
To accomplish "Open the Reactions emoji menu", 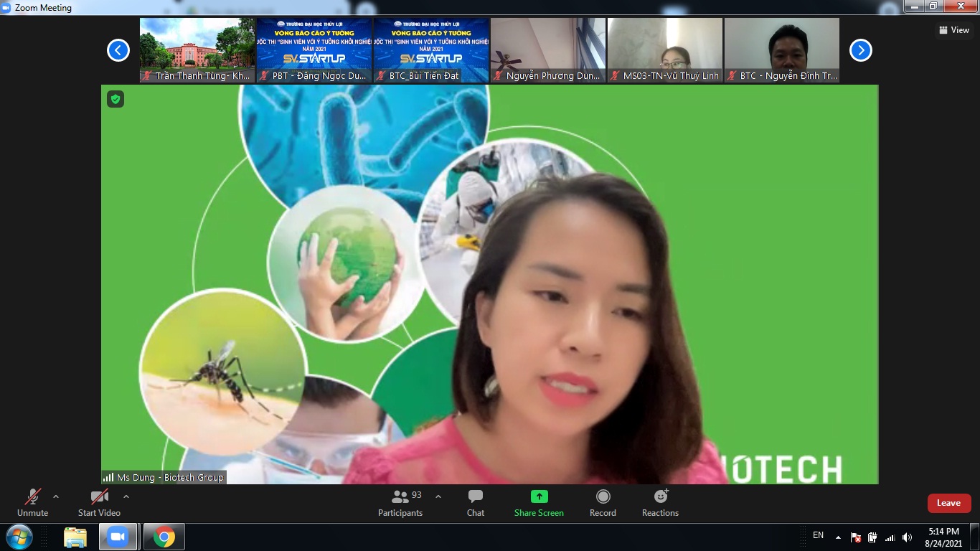I will (660, 496).
